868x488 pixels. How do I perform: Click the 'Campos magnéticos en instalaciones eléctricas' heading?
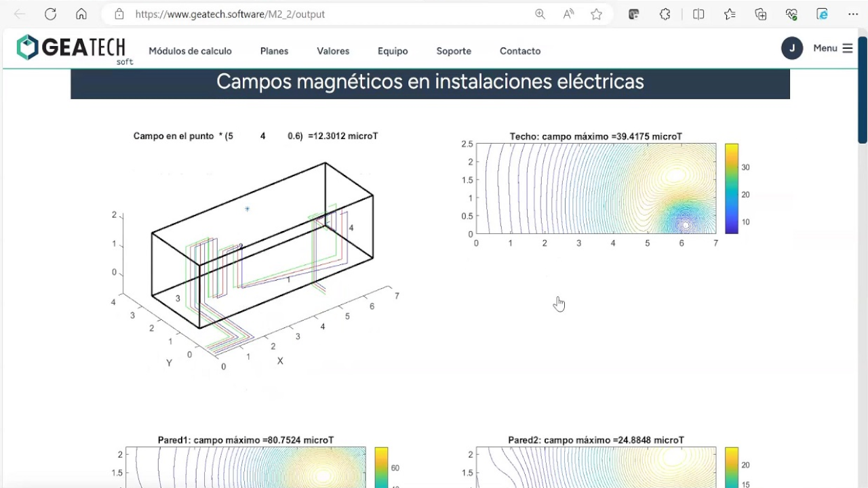pos(430,82)
